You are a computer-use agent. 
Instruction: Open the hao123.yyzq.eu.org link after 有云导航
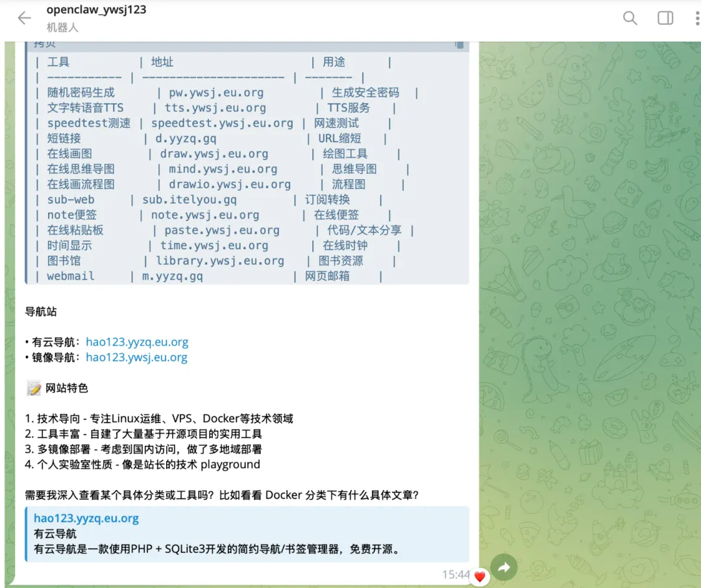[137, 342]
